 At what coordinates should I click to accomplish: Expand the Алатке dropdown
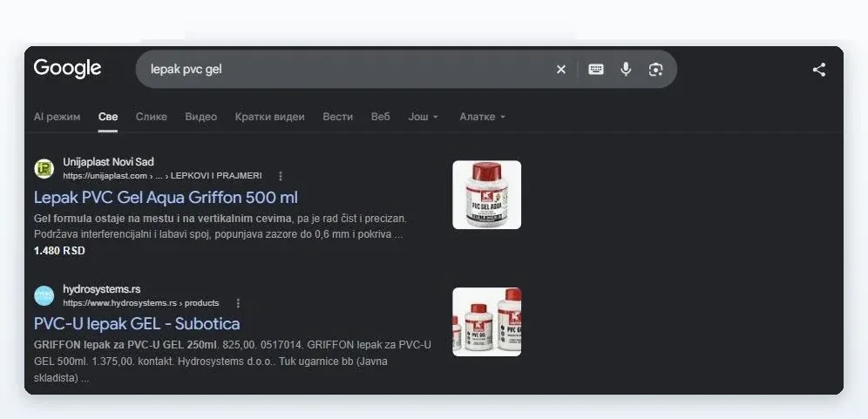(x=482, y=117)
